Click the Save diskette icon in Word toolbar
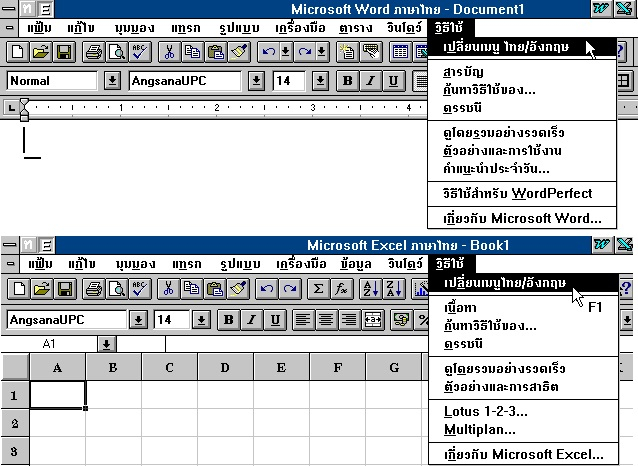This screenshot has width=638, height=466. 64,52
